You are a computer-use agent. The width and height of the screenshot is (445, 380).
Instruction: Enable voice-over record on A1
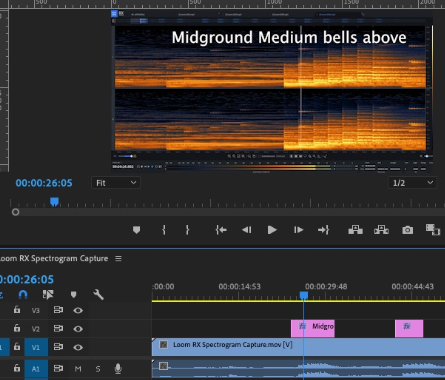pyautogui.click(x=118, y=368)
